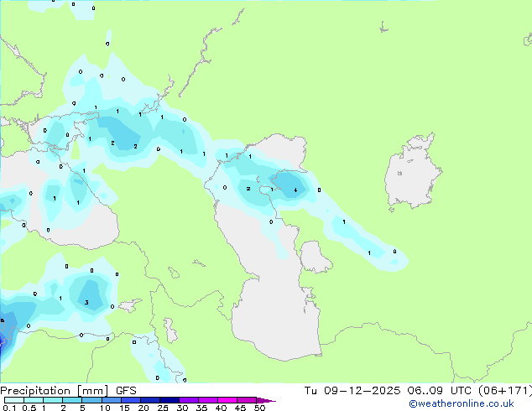Click the '4' precipitation value on the map

coord(295,190)
